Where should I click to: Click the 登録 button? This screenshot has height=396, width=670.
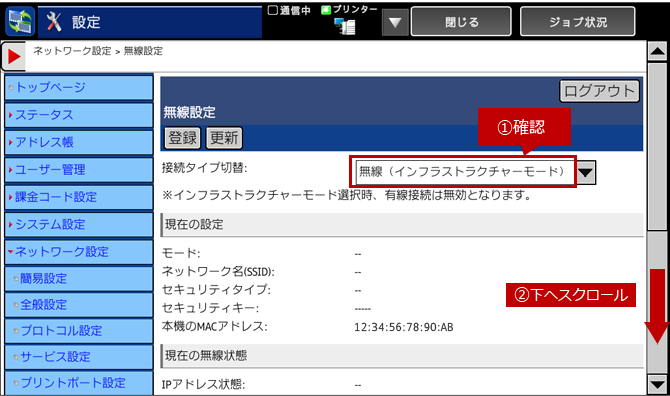pyautogui.click(x=182, y=138)
